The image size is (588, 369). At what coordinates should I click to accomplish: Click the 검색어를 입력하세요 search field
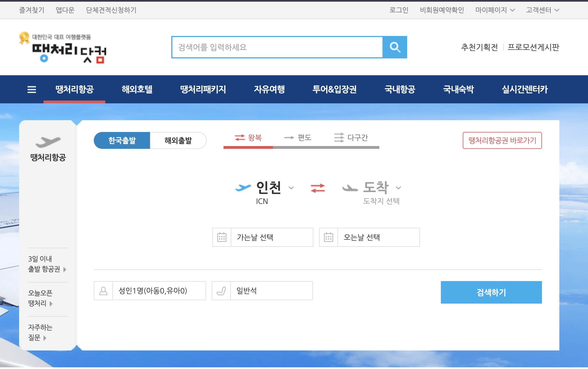click(x=277, y=47)
